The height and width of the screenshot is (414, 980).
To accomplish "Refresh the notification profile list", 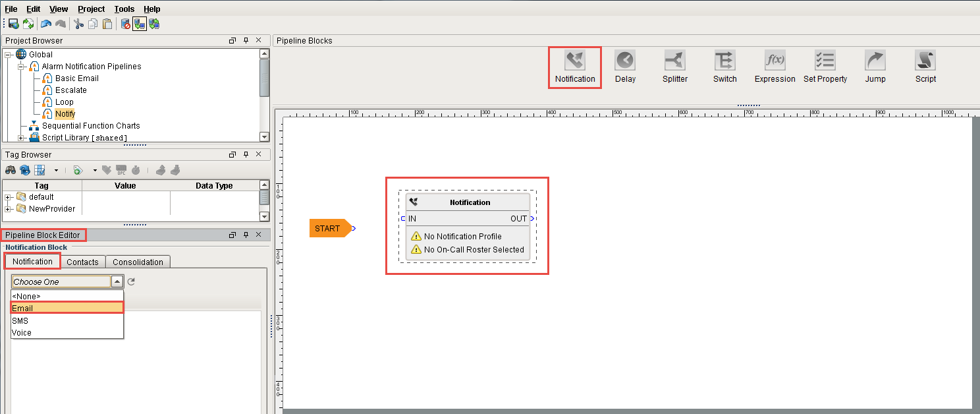I will (x=130, y=281).
